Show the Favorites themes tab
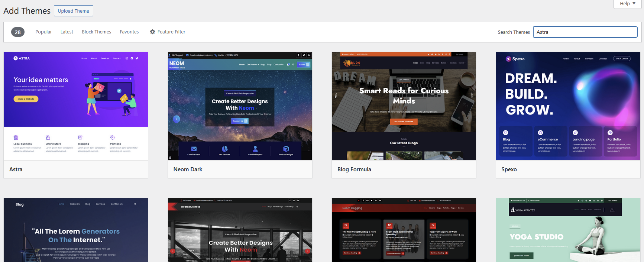Image resolution: width=644 pixels, height=262 pixels. (129, 32)
